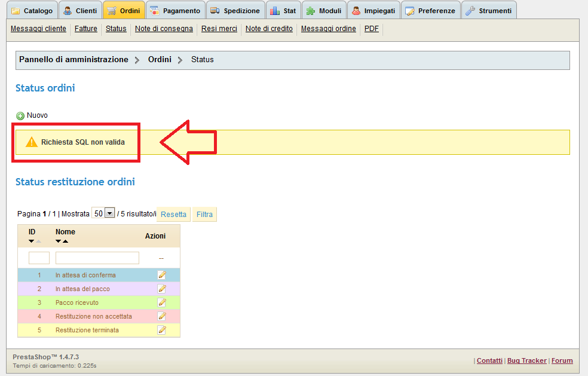Click the 'Richiesta SQL non valida' message

coord(83,142)
